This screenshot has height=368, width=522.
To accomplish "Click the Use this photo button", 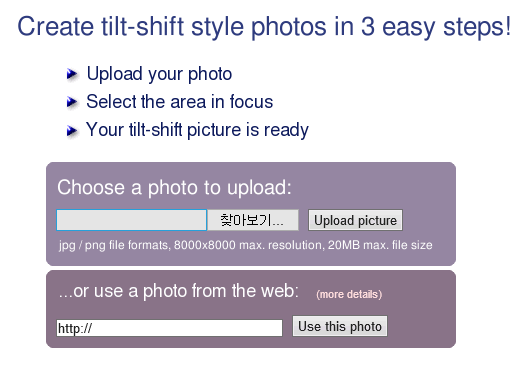I will pos(340,326).
